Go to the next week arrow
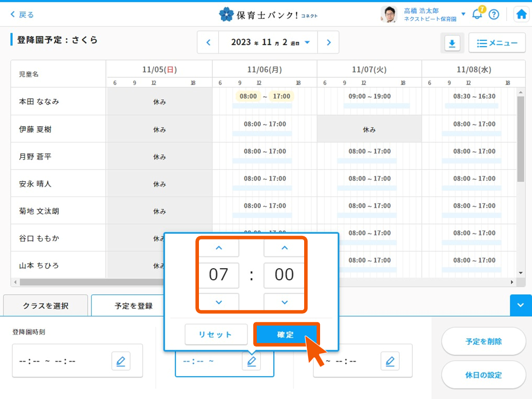The image size is (532, 399). 329,42
